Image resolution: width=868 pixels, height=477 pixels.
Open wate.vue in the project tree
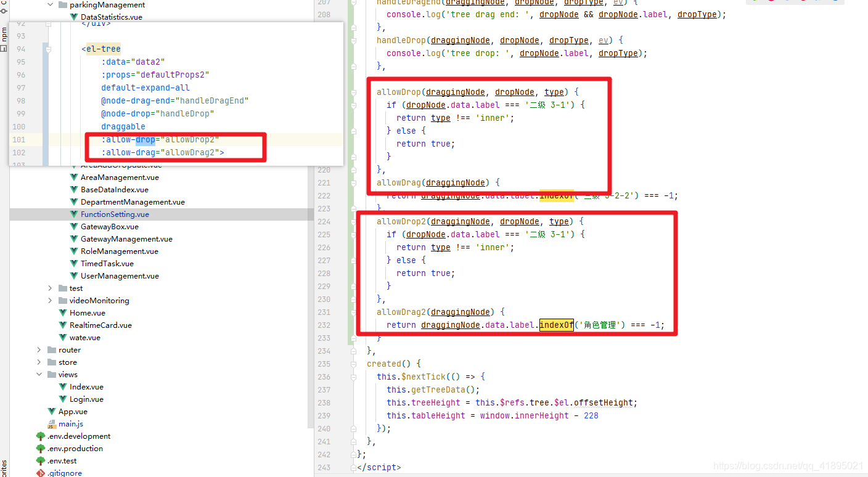pyautogui.click(x=85, y=338)
